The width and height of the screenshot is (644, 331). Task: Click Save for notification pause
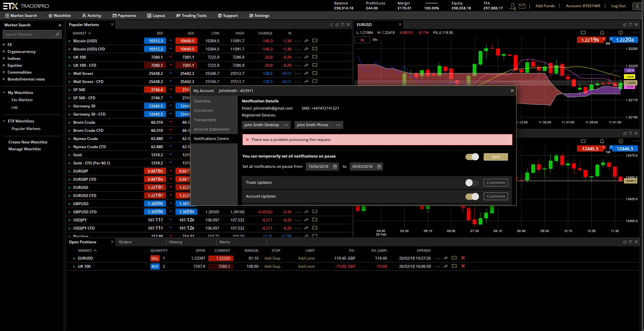click(x=496, y=157)
